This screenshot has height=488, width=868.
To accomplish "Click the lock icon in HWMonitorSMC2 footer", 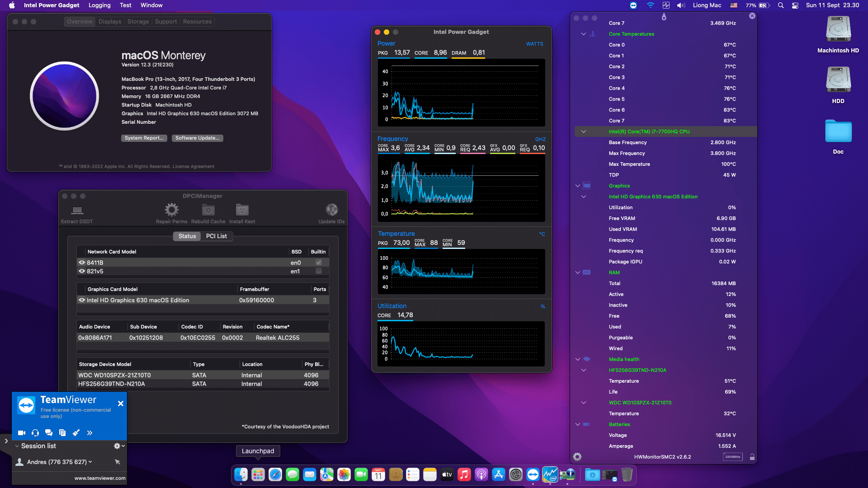I will pos(752,457).
